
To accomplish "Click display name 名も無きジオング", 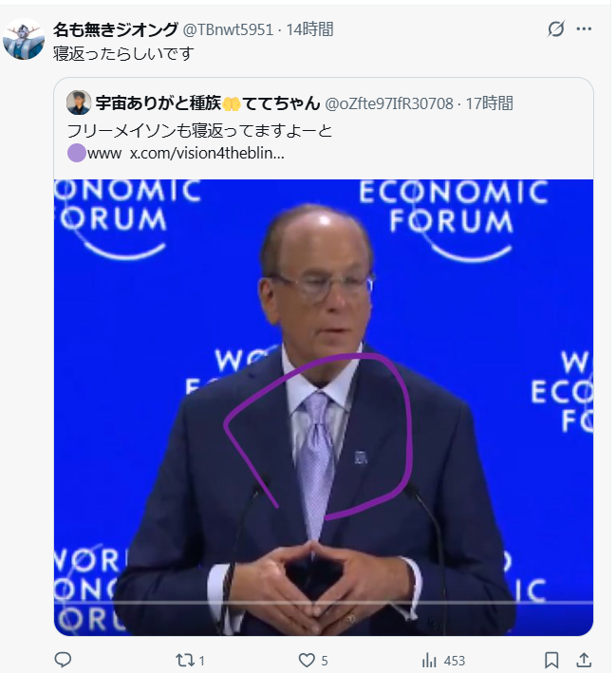I will (x=115, y=29).
